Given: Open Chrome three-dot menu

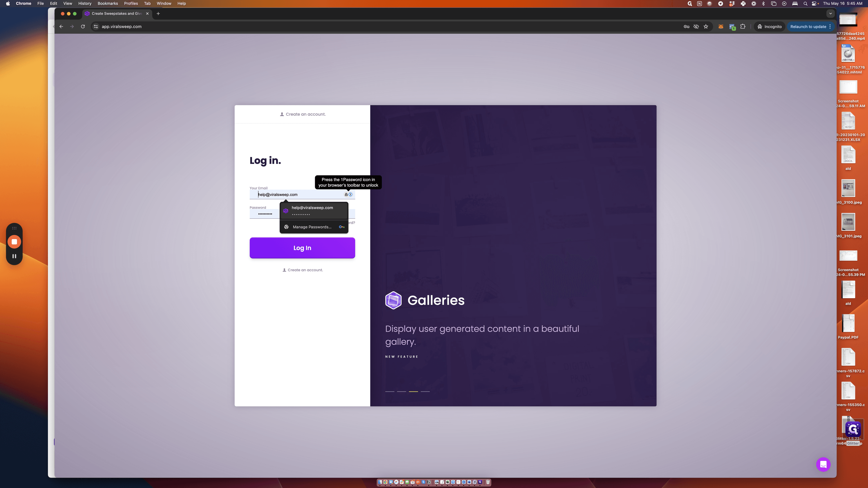Looking at the screenshot, I should click(x=830, y=27).
